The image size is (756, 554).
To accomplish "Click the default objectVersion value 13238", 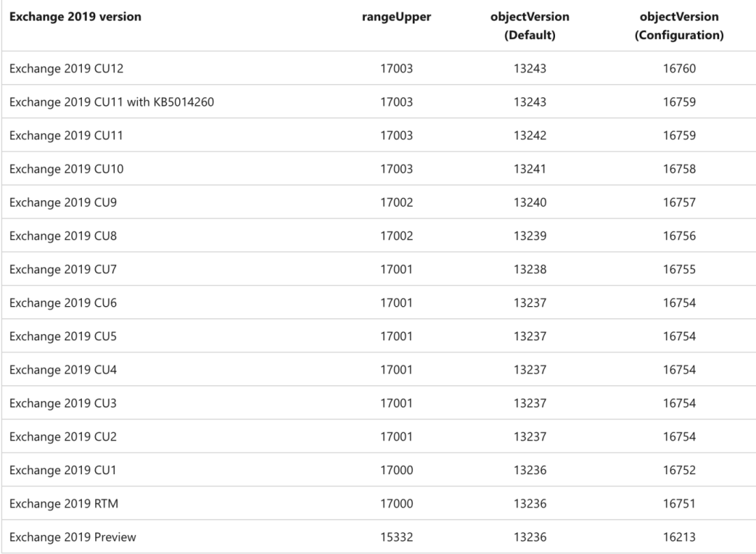I will (x=529, y=270).
